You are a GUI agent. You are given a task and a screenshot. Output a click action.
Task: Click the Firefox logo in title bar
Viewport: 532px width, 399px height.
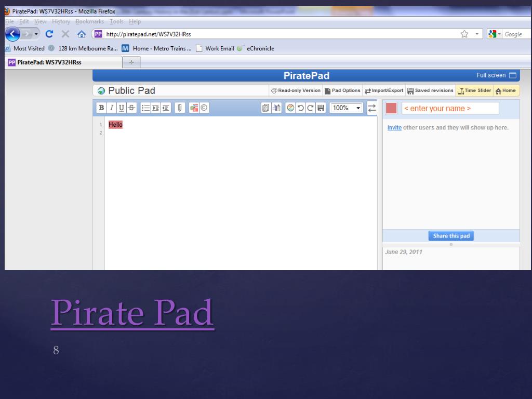7,11
